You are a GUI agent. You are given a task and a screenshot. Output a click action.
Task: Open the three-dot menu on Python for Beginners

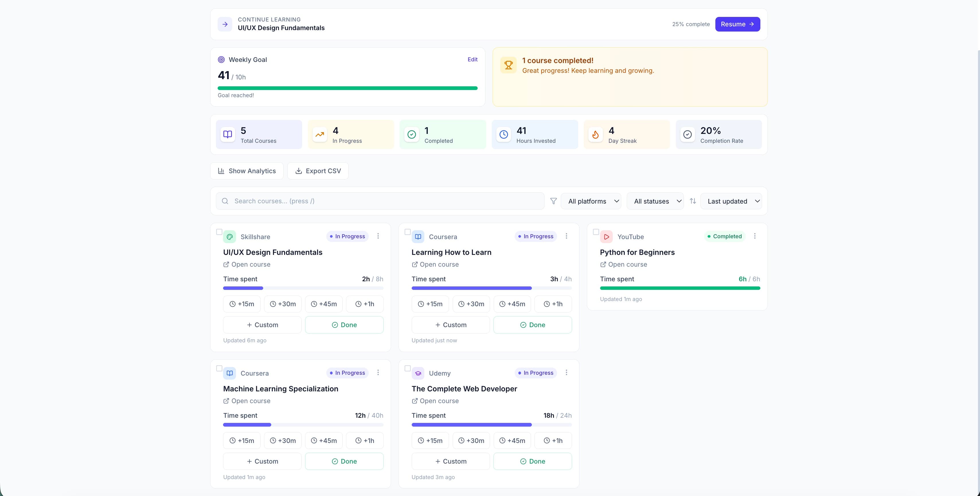tap(755, 236)
